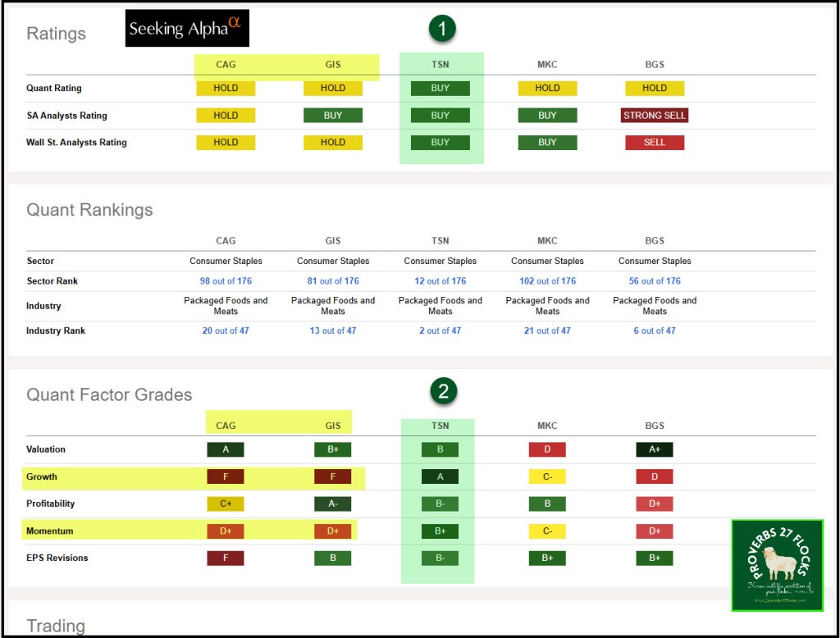Viewport: 840px width, 638px height.
Task: Open CAG sector rank 98 out of 176
Action: [226, 281]
